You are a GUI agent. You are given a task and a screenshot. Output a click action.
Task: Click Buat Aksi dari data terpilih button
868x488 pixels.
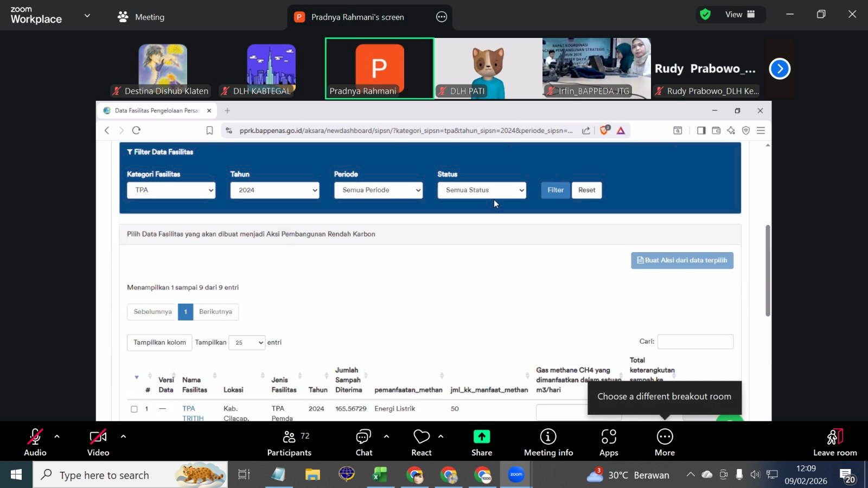[x=682, y=260]
